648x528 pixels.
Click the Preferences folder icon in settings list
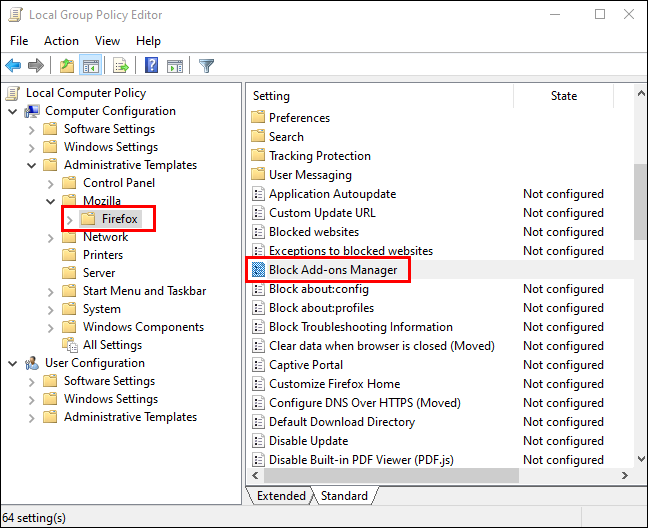click(258, 117)
